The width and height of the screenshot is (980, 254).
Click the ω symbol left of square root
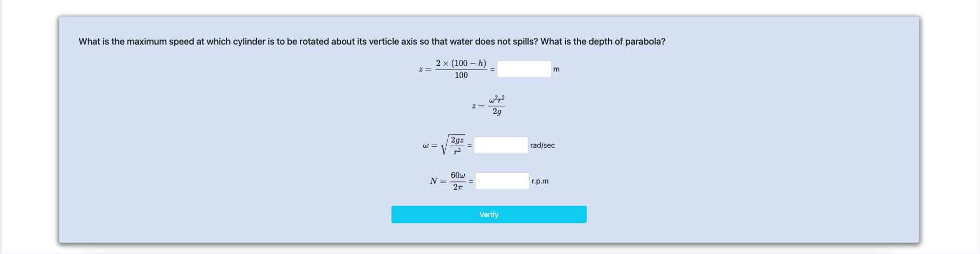[x=426, y=146]
